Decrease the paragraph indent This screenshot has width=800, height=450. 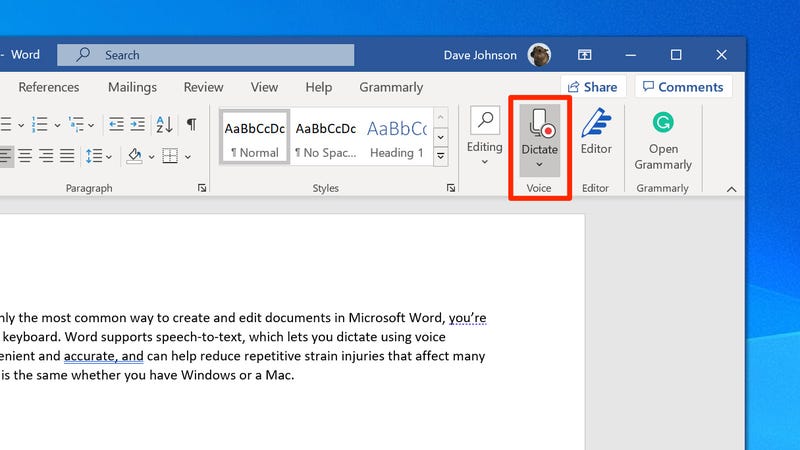coord(116,125)
